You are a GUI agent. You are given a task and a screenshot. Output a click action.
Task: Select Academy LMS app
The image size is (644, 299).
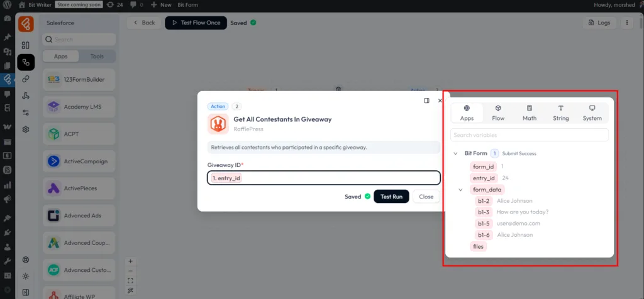tap(79, 107)
